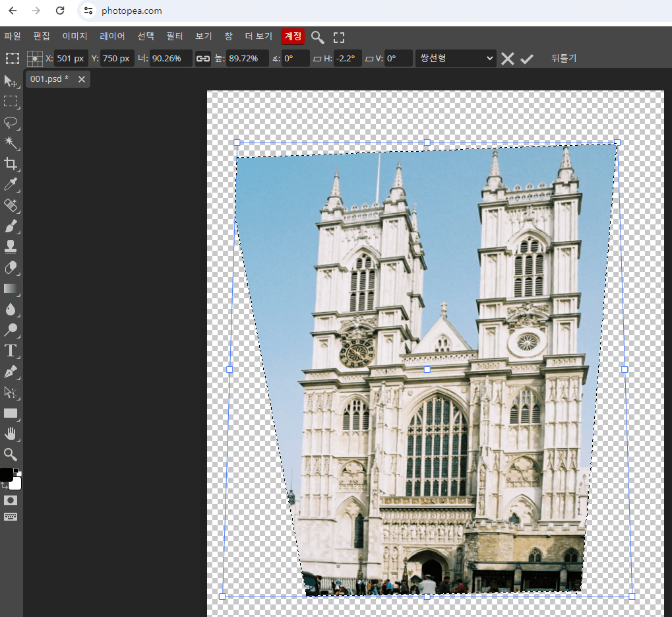This screenshot has width=672, height=617.
Task: Open the 창 menu
Action: 228,36
